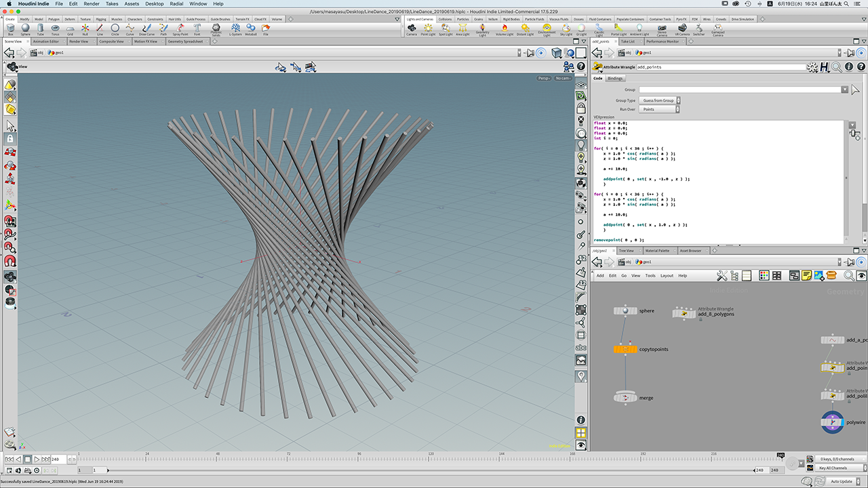
Task: Click the timeline frame slider at frame 240
Action: click(781, 457)
